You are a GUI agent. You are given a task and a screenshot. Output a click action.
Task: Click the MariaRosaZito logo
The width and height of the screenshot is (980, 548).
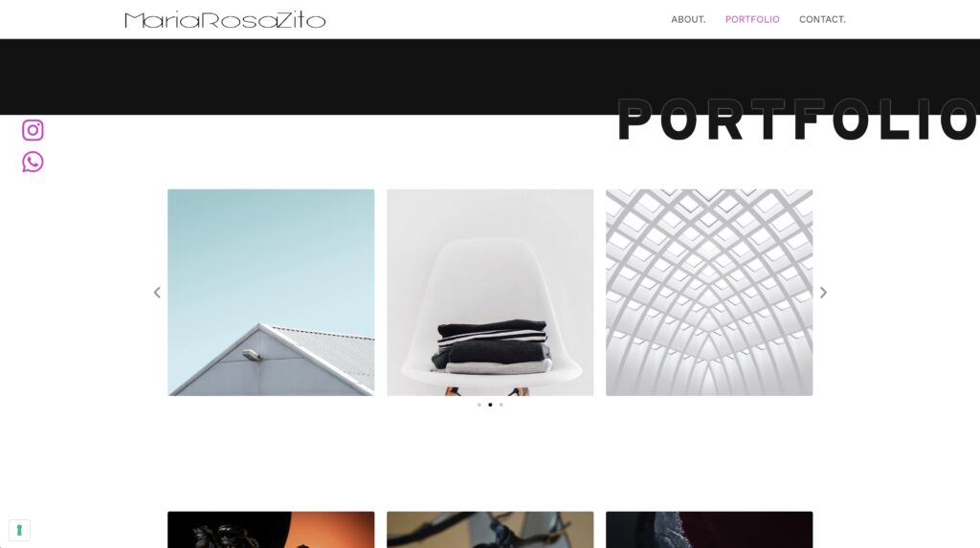[225, 20]
